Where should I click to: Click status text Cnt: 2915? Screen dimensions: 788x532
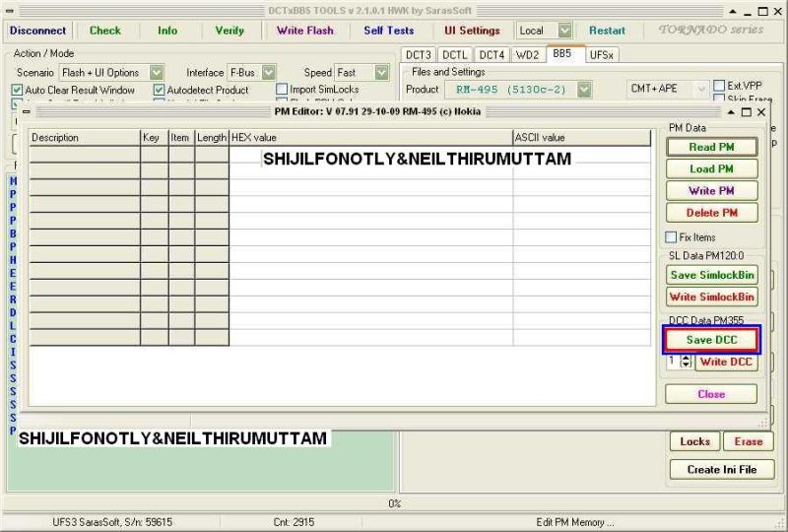tap(294, 522)
